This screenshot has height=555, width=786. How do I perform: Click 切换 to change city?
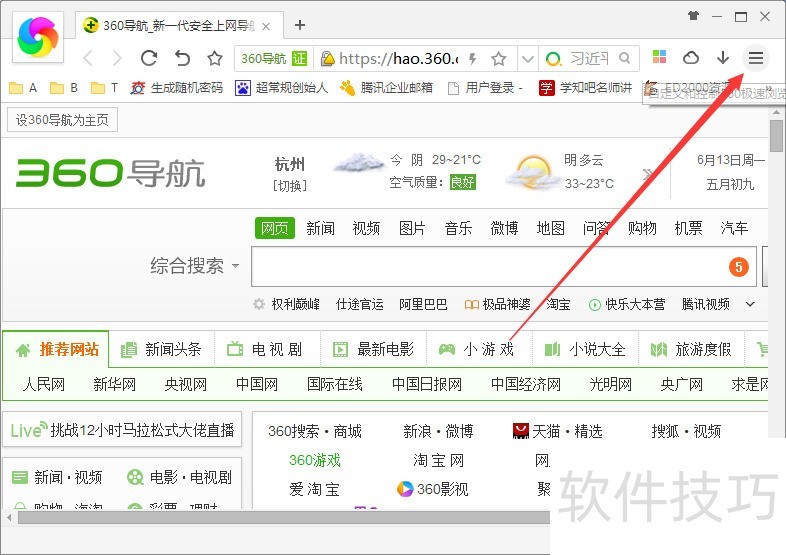point(290,186)
